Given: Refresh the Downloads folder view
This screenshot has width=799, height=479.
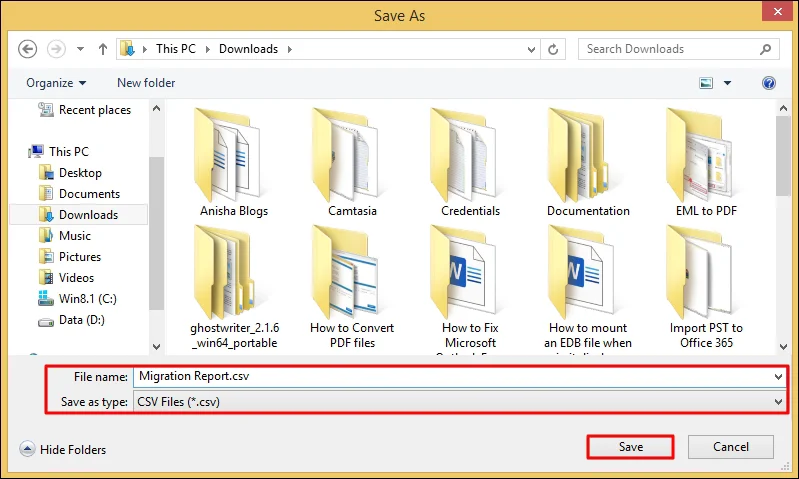Looking at the screenshot, I should click(553, 49).
